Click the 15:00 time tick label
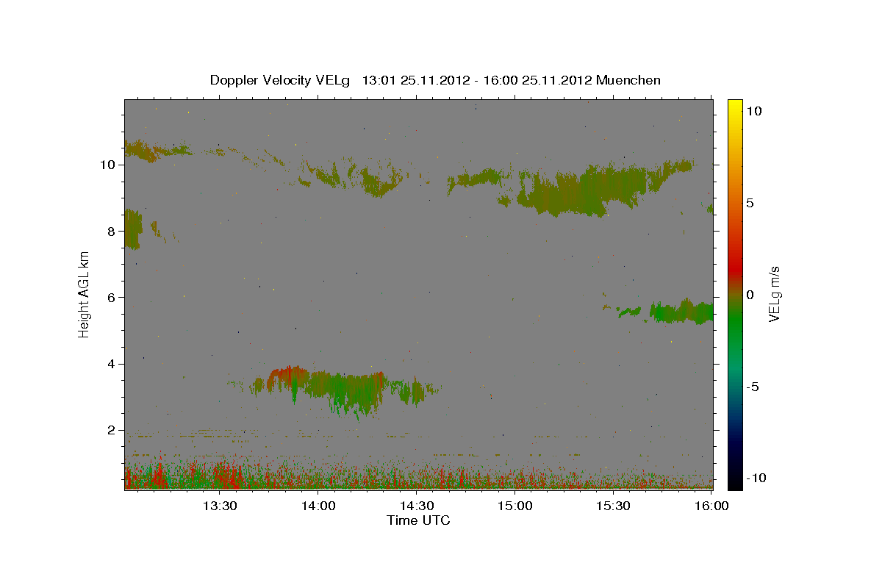 pos(515,506)
